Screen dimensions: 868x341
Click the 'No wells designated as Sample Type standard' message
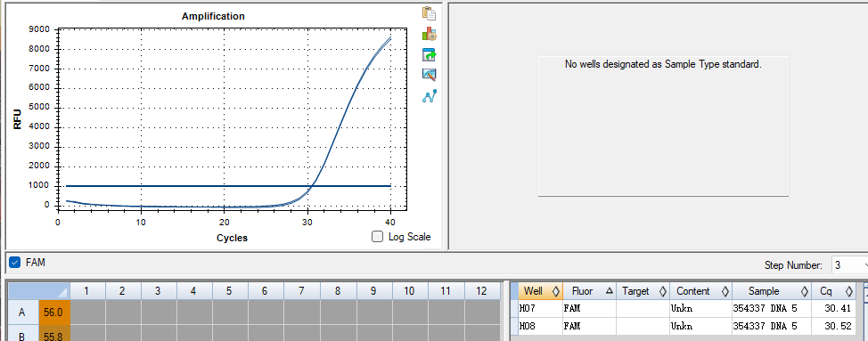663,64
